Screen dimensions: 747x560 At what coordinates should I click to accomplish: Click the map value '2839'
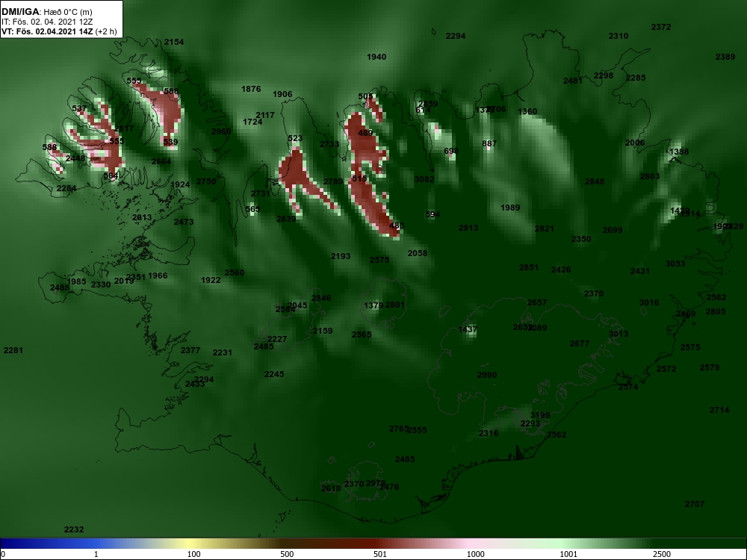point(286,219)
